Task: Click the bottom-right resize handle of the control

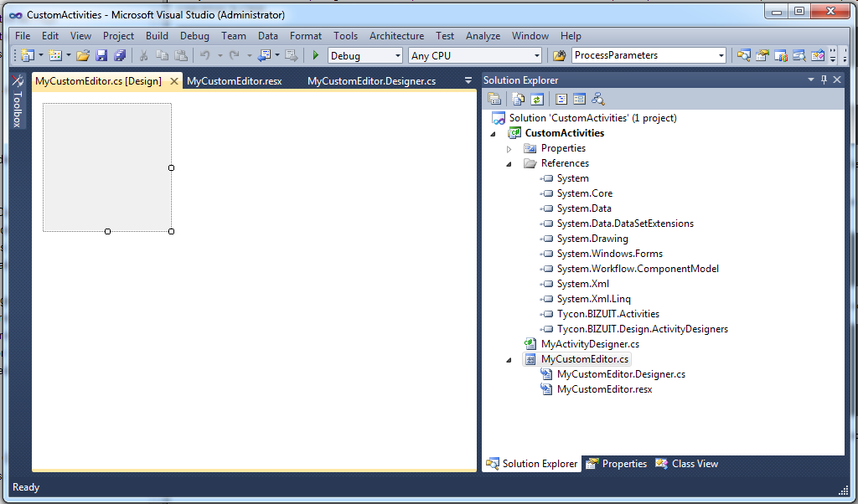Action: point(171,231)
